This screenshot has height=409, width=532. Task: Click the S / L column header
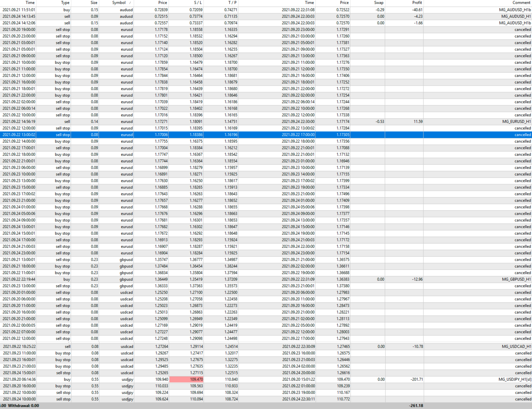[198, 3]
